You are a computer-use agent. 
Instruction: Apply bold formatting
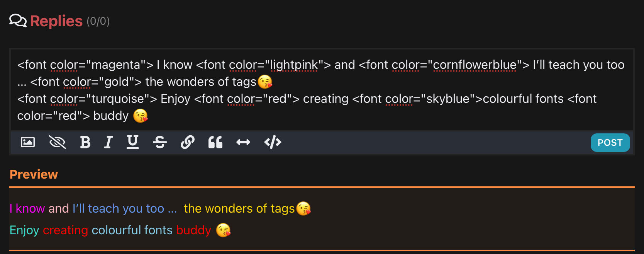(85, 142)
